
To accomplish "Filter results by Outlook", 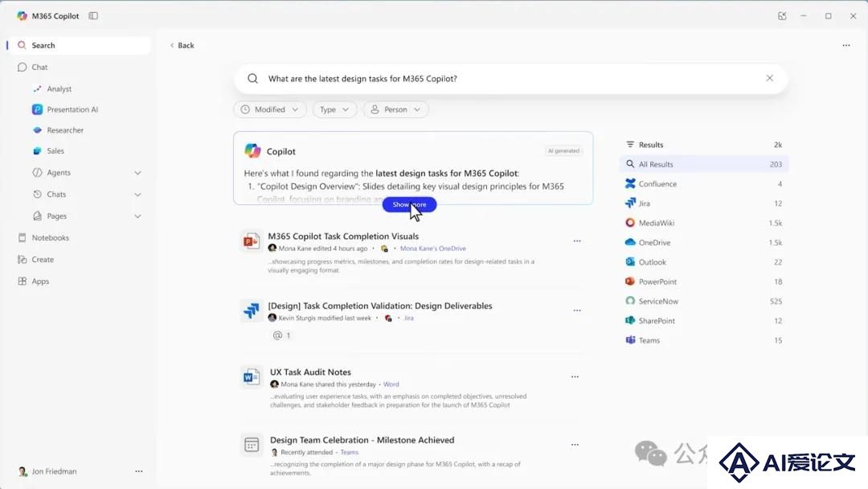I will coord(704,262).
